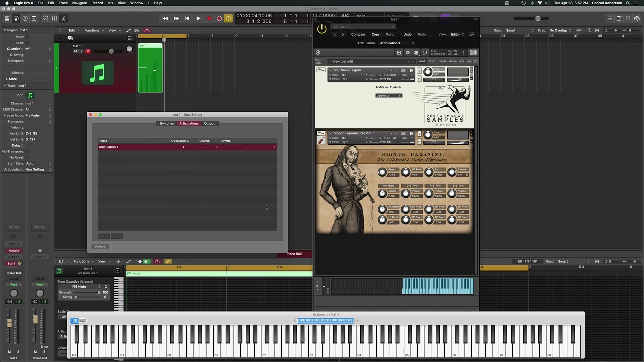The image size is (644, 362).
Task: Open Smart Controls dial icon
Action: pyautogui.click(x=45, y=19)
